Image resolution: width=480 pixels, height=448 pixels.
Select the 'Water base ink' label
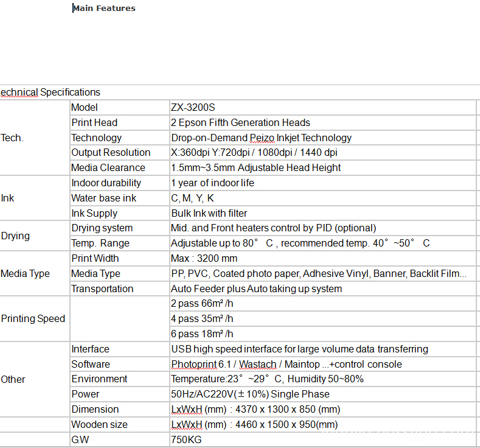pyautogui.click(x=104, y=198)
